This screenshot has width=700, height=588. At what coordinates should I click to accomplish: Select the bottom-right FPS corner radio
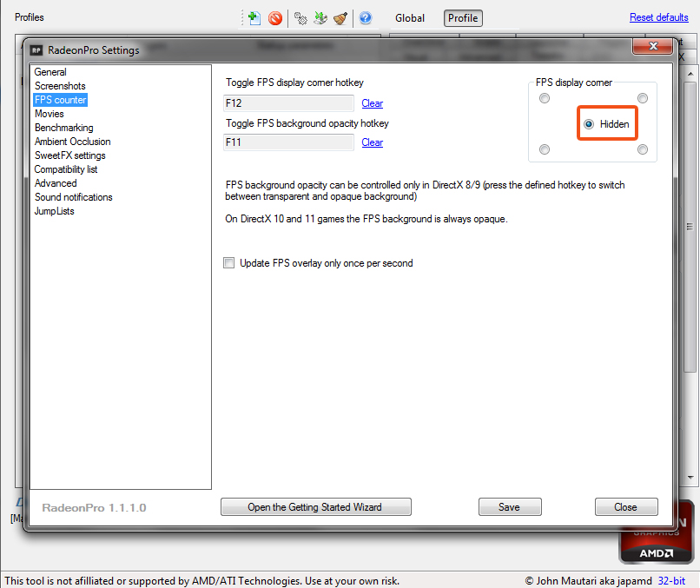[643, 149]
